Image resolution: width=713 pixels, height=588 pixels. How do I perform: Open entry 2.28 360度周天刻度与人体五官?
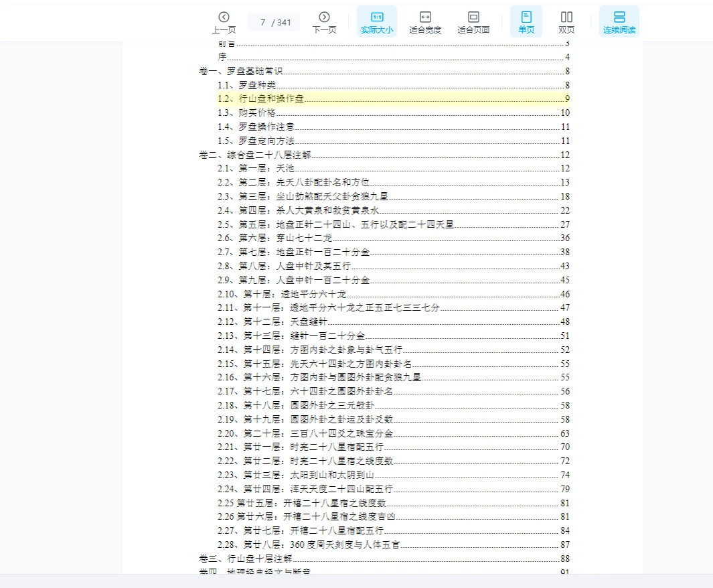point(394,544)
